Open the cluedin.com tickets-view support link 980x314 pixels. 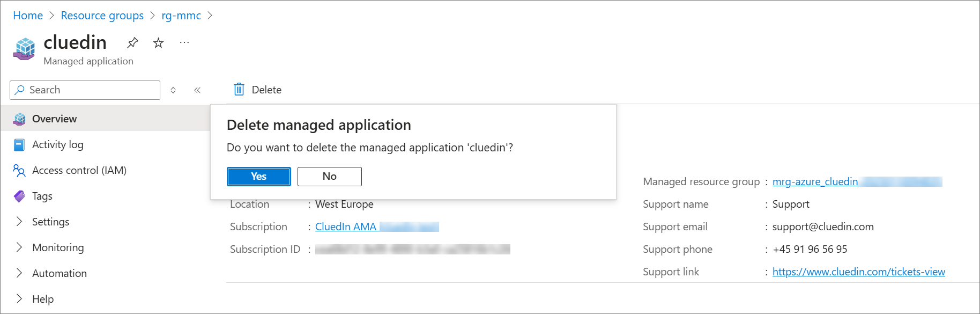pyautogui.click(x=858, y=272)
